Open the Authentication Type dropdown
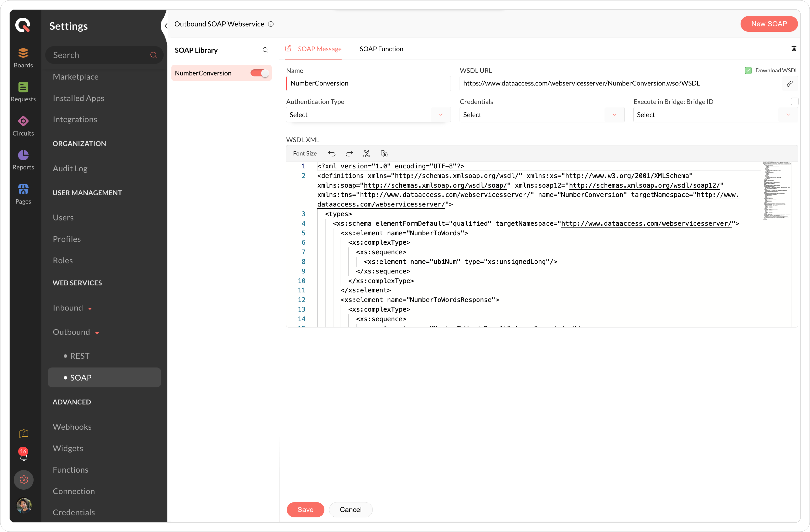 point(368,115)
